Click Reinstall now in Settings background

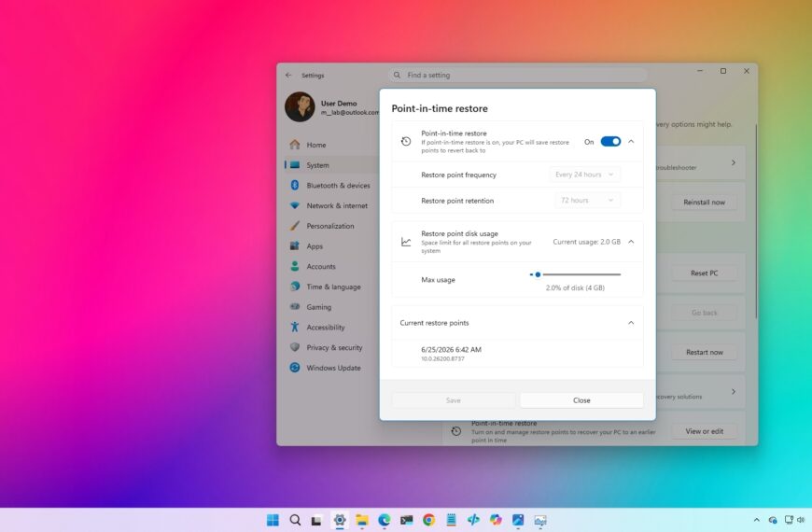click(x=704, y=202)
